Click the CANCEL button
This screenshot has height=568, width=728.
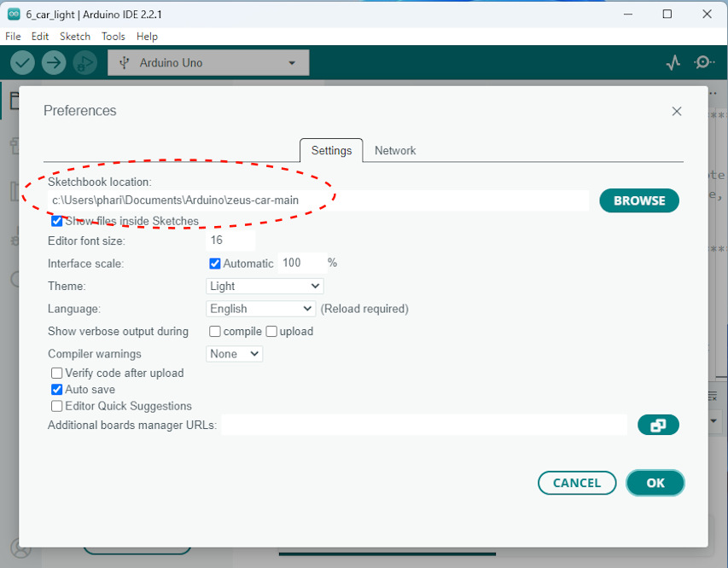pos(577,483)
